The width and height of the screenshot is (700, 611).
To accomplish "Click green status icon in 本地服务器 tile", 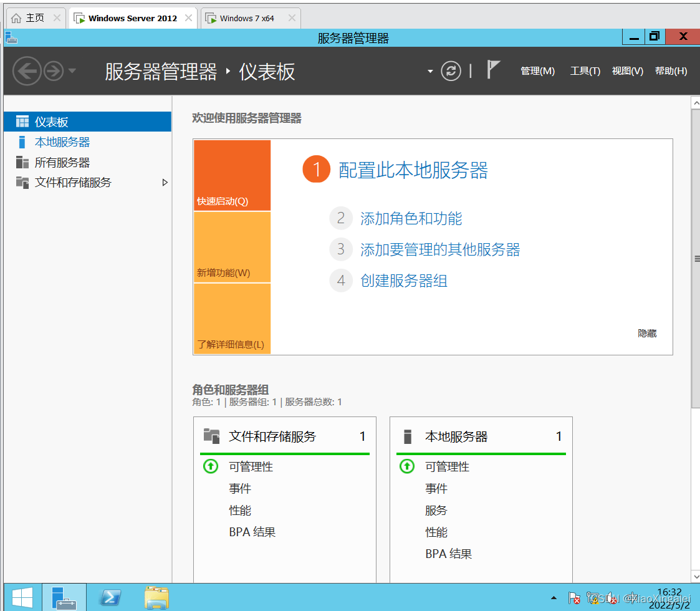I will click(x=406, y=466).
